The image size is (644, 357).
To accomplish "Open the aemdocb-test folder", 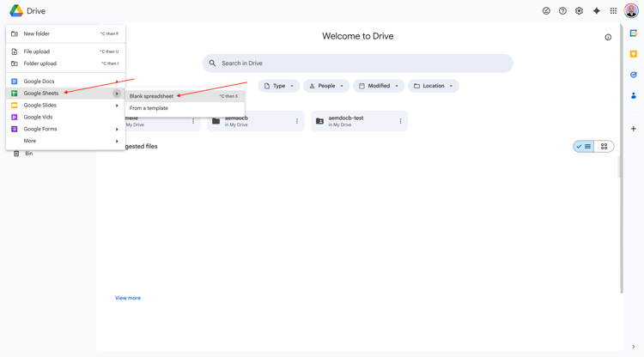I will (360, 121).
